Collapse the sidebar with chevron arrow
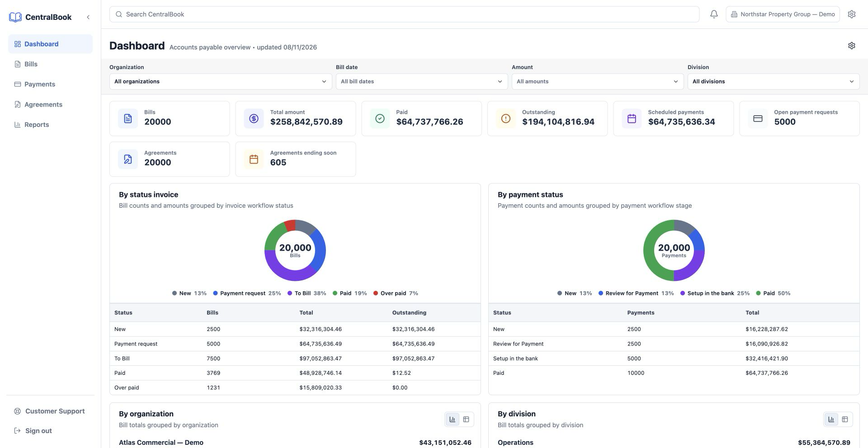 point(88,17)
